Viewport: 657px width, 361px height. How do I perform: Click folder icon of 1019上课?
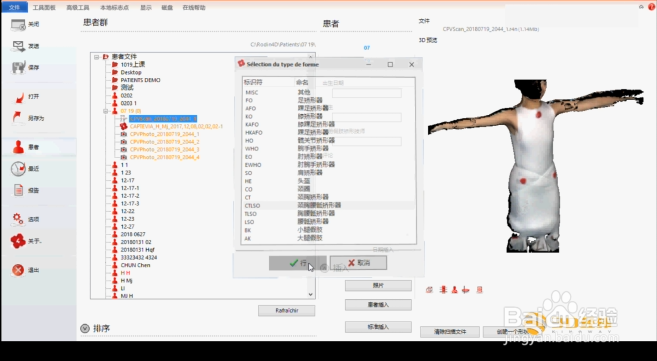[115, 64]
